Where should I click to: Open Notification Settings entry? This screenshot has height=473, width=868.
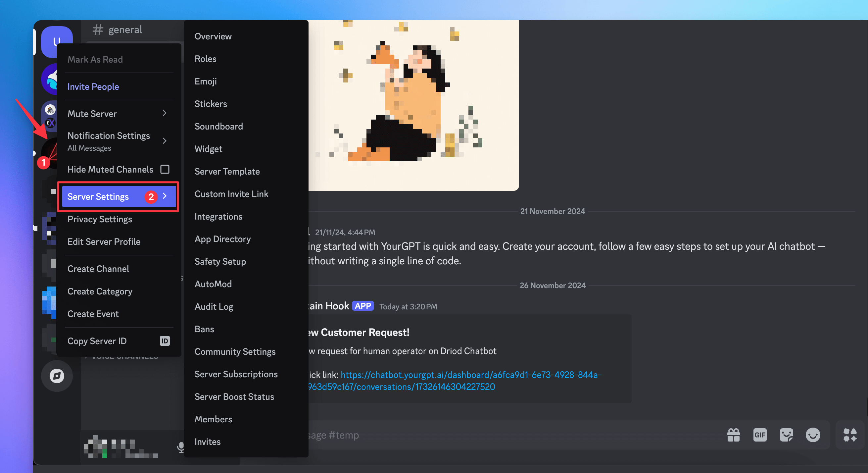tap(119, 141)
